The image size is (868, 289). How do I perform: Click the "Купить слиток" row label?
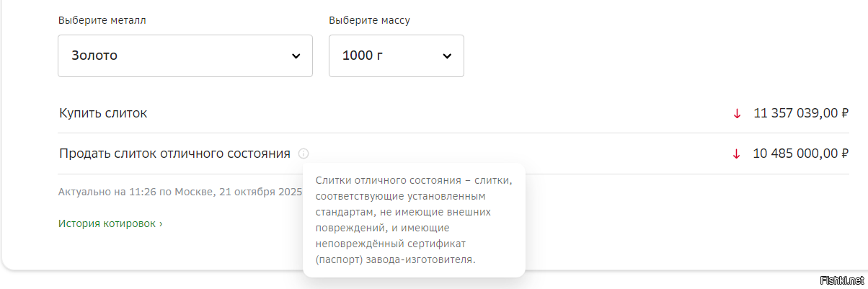[x=103, y=113]
